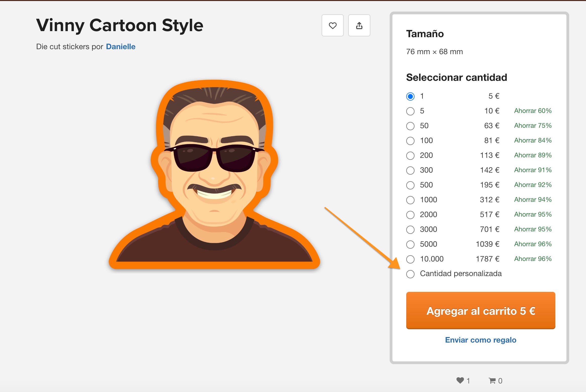Click Agregar al carrito 5 € button

pyautogui.click(x=481, y=310)
